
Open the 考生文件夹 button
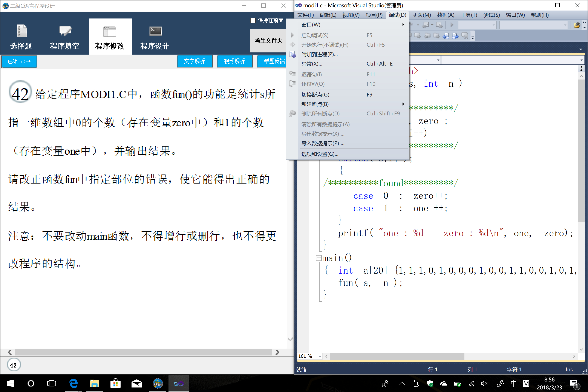click(268, 40)
